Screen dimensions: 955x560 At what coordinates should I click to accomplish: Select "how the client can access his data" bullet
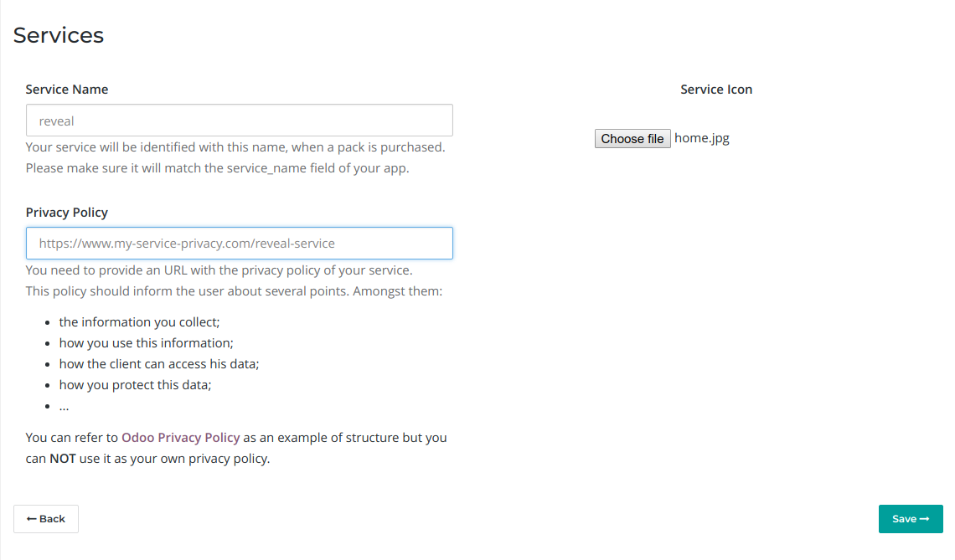(x=159, y=364)
